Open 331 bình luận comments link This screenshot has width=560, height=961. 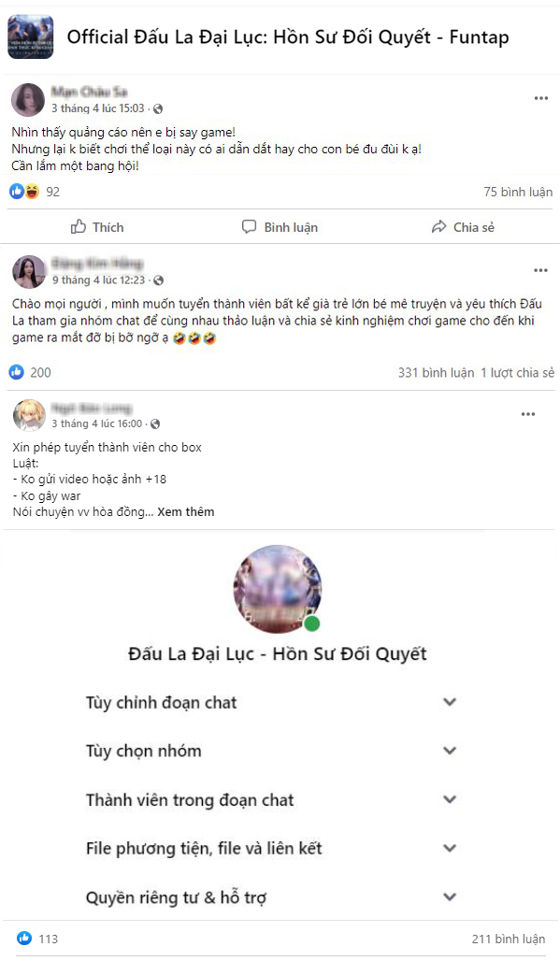pos(436,373)
